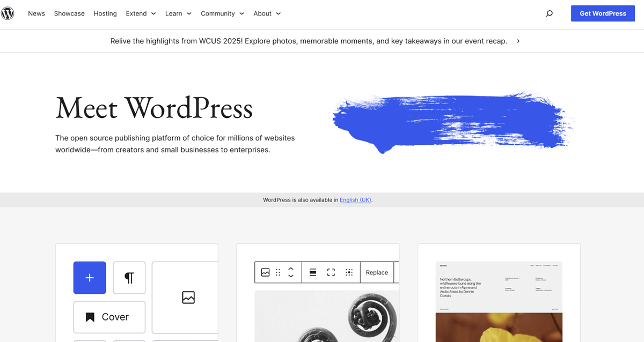Open the Learn menu item
Screen dimensions: 644x342
[173, 13]
